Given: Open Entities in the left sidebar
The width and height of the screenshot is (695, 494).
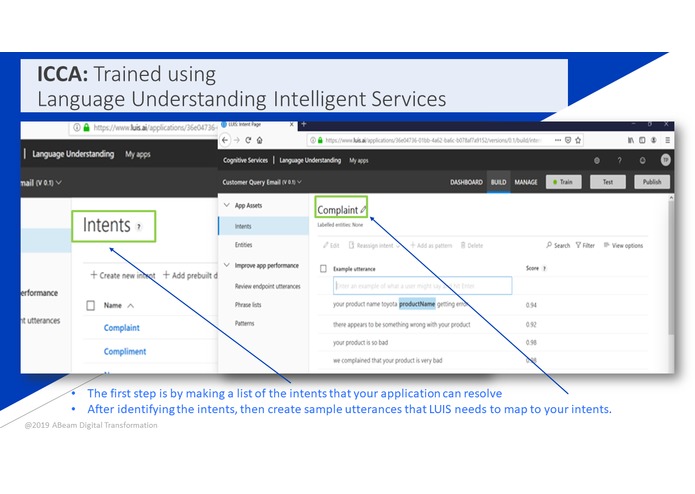Looking at the screenshot, I should [x=243, y=245].
